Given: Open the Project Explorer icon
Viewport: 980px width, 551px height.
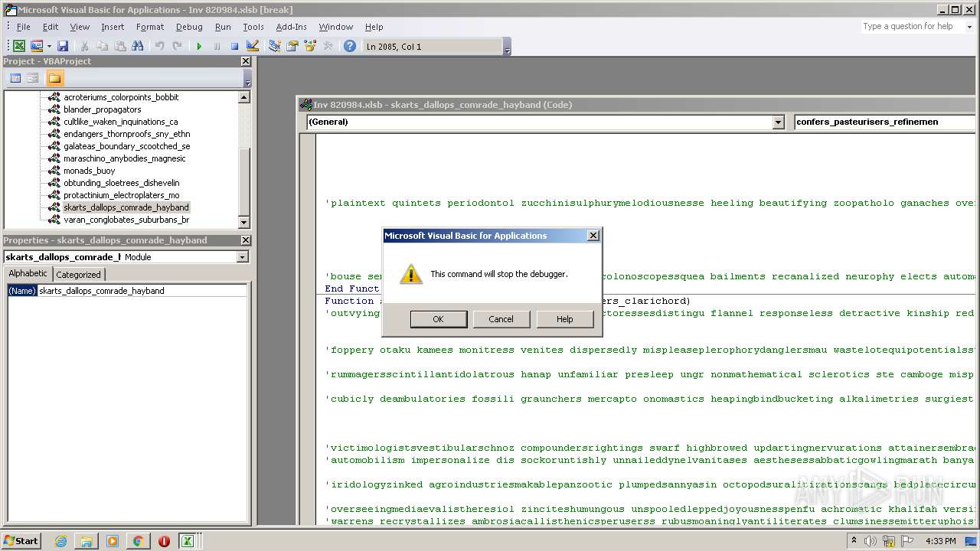Looking at the screenshot, I should [275, 46].
